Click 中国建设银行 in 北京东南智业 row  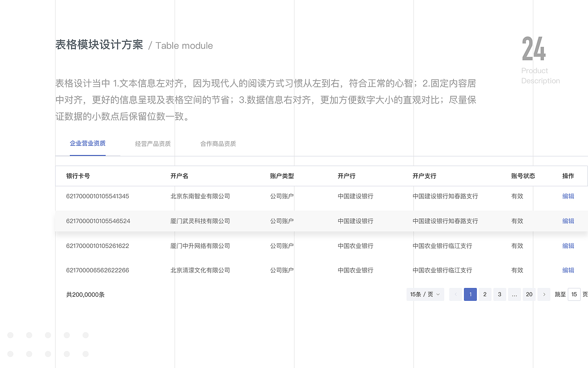[356, 196]
